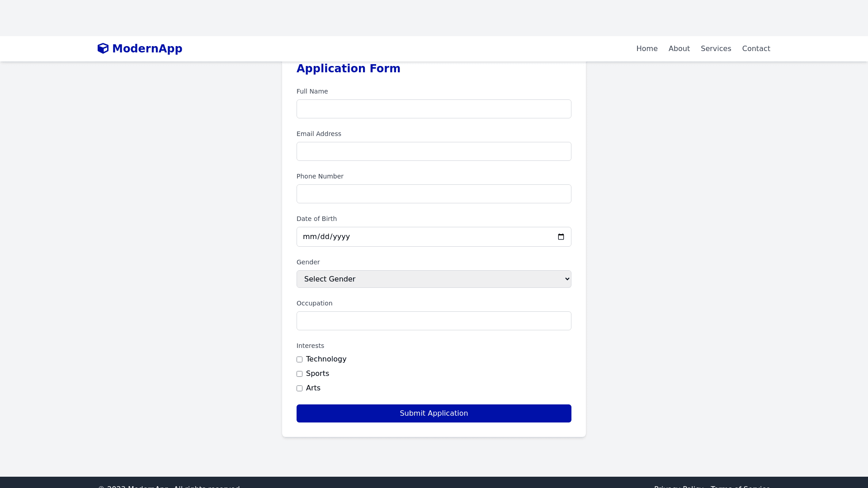Focus the Phone Number input field
868x488 pixels.
click(x=434, y=194)
